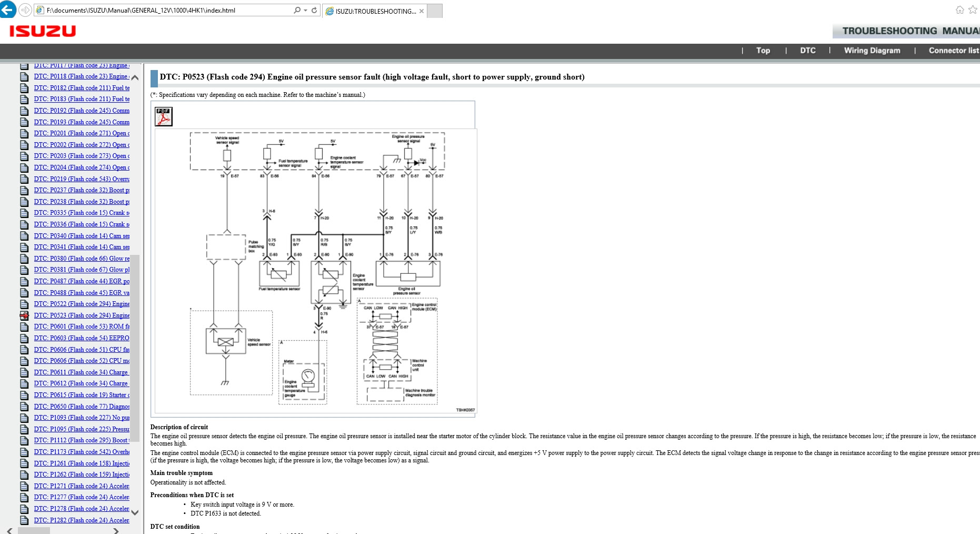Open link DTC: P0487 Flash code 44

pyautogui.click(x=82, y=281)
